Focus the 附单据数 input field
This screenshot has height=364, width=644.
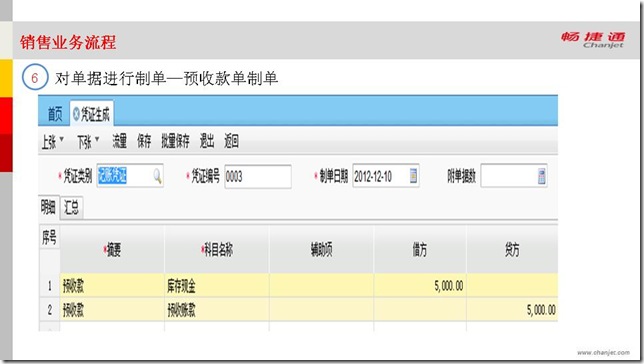[513, 176]
